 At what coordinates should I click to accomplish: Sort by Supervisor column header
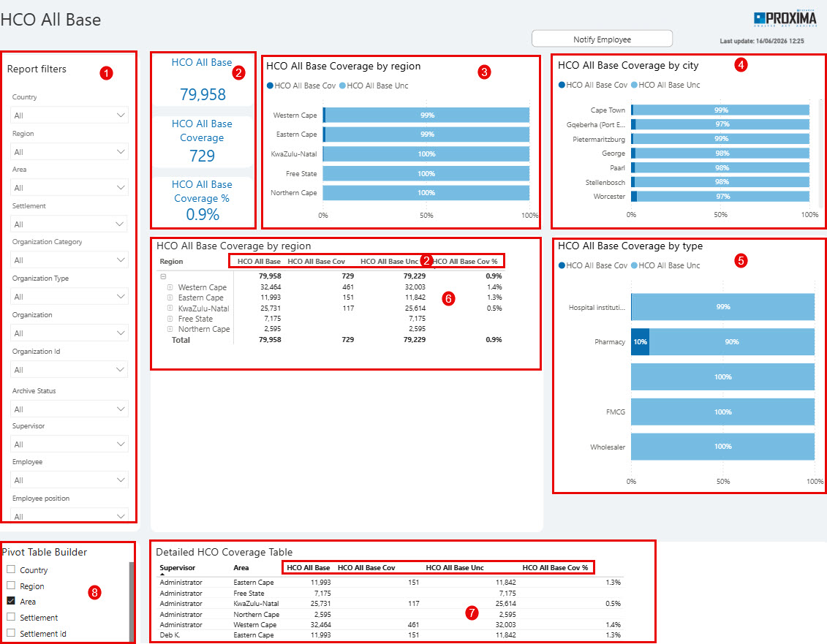pyautogui.click(x=177, y=567)
